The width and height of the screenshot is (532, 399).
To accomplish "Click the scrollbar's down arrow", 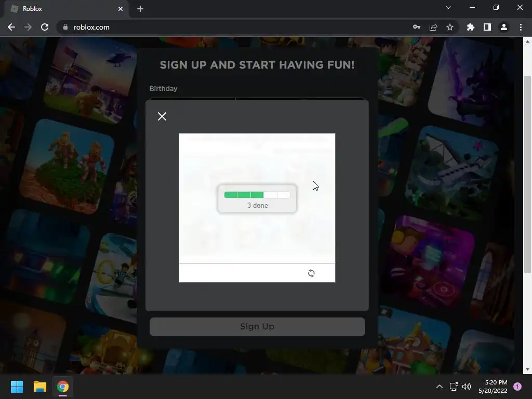I will point(527,369).
